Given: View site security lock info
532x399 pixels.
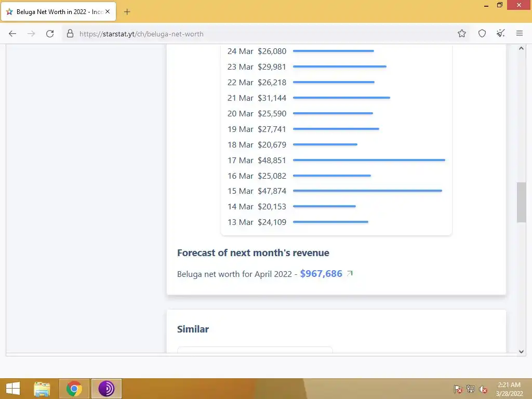Looking at the screenshot, I should 70,34.
